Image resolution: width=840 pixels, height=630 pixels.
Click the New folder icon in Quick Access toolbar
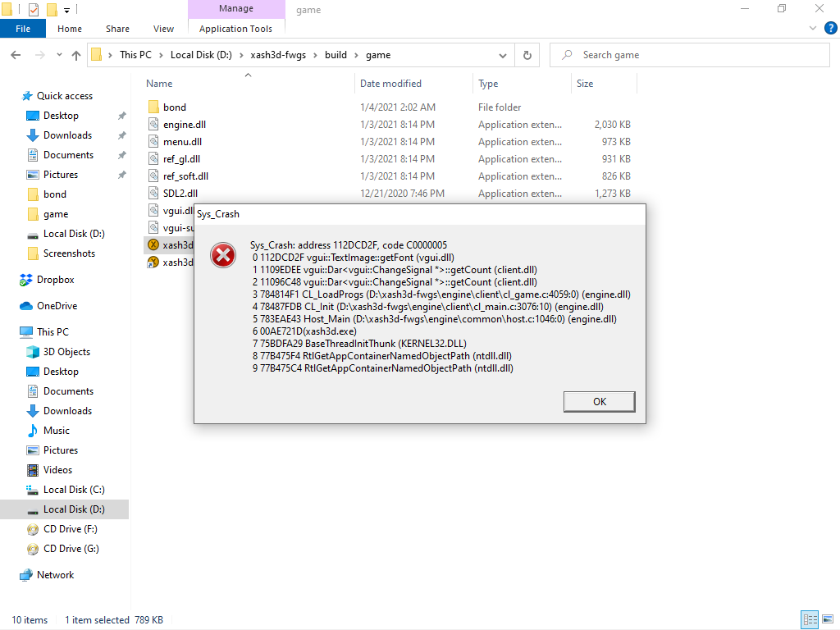51,8
